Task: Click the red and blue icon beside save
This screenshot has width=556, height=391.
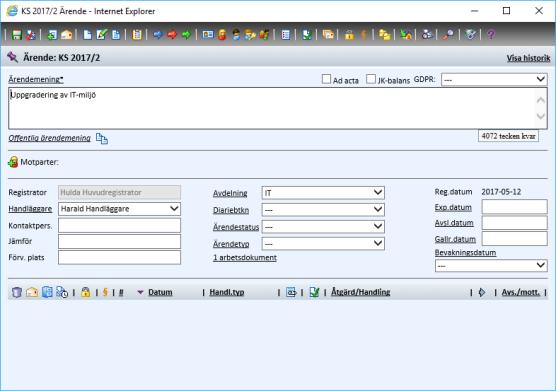Action: pyautogui.click(x=31, y=35)
